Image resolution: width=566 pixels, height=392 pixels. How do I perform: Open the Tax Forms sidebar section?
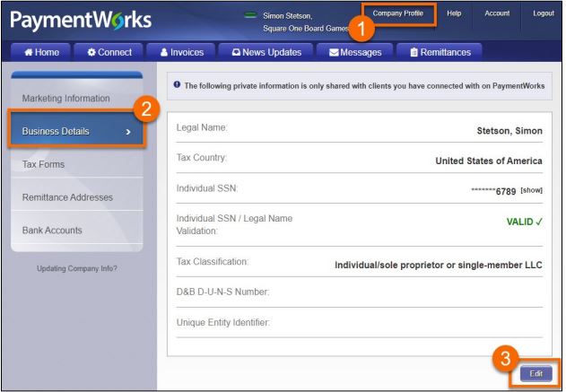click(x=43, y=164)
